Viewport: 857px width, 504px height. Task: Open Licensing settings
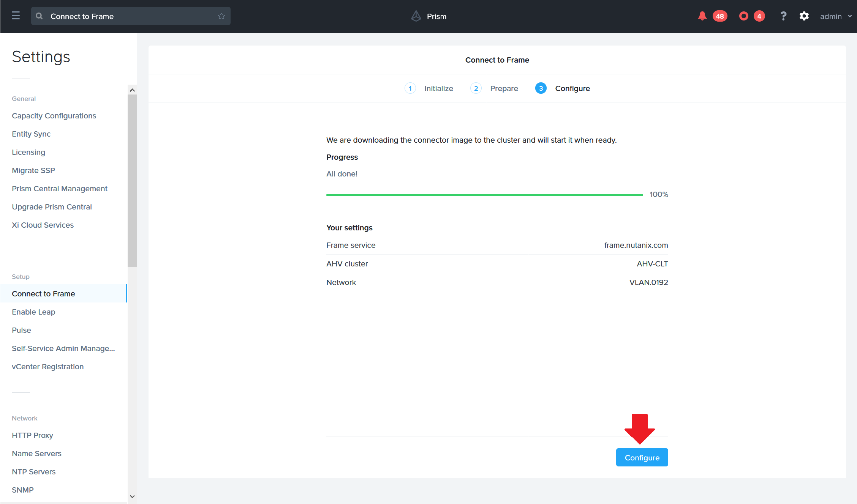click(x=28, y=152)
